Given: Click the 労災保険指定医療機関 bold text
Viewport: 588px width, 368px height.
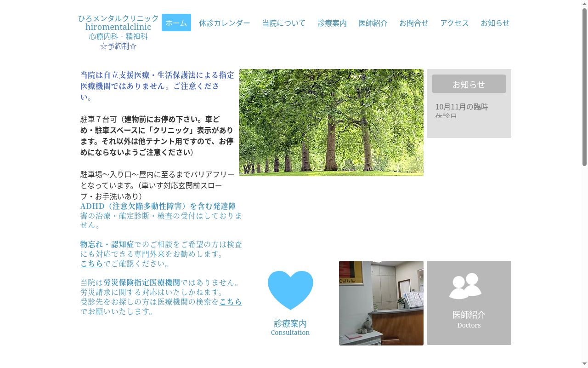Looking at the screenshot, I should click(x=141, y=282).
